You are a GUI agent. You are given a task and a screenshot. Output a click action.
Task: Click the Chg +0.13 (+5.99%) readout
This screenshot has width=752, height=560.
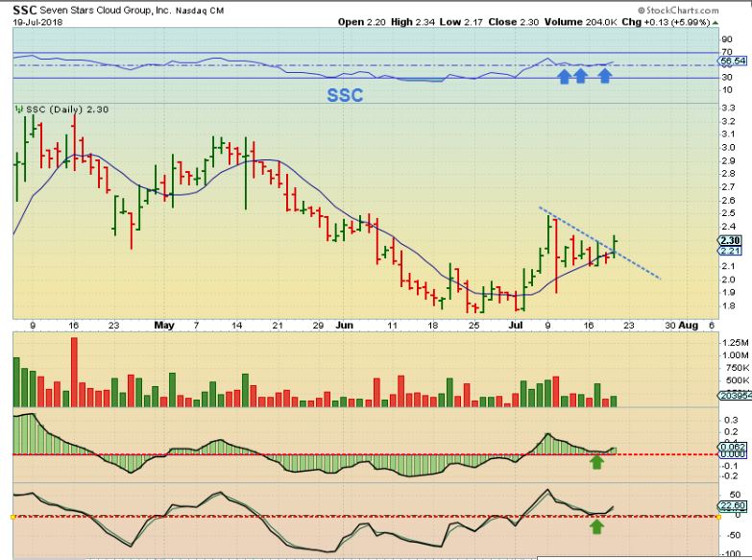[x=666, y=22]
